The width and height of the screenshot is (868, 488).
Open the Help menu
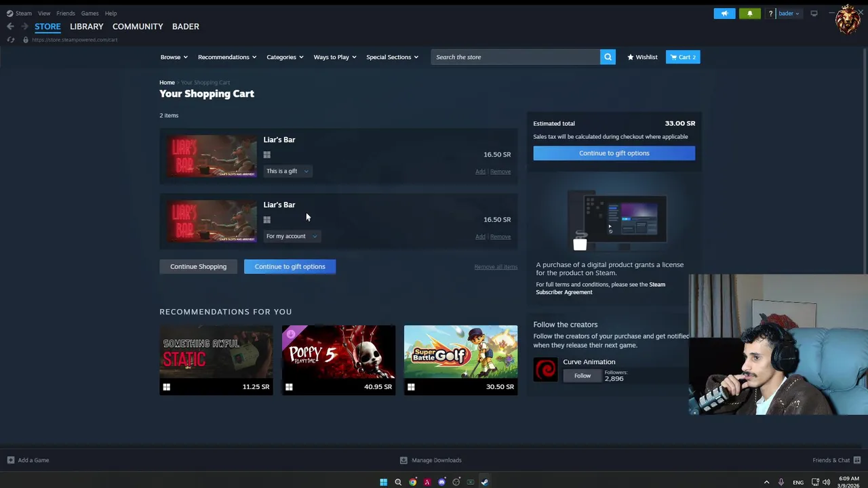111,14
